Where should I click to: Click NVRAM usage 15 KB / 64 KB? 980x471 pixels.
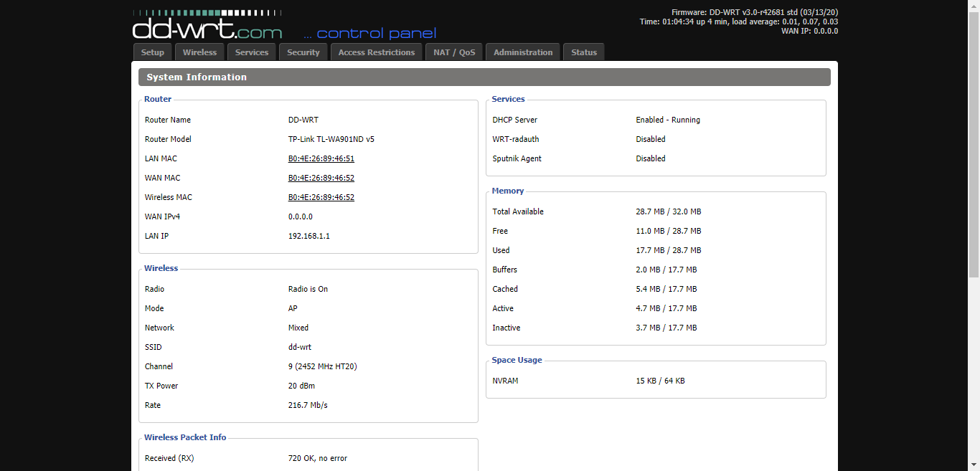(660, 381)
